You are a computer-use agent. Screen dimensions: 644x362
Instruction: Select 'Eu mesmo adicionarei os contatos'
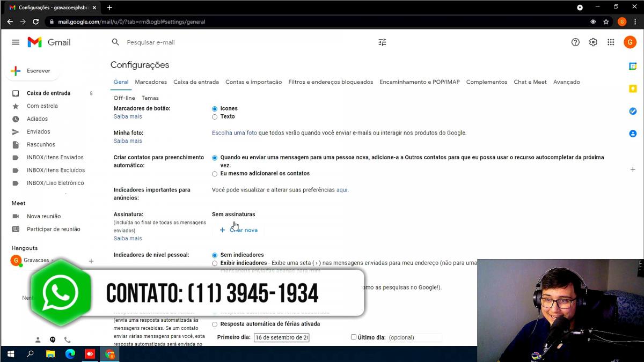215,174
